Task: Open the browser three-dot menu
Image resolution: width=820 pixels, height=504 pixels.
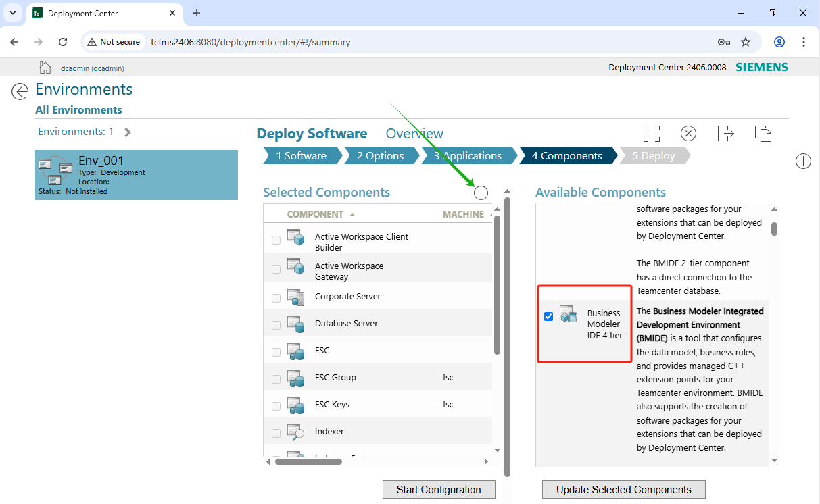Action: pyautogui.click(x=804, y=42)
